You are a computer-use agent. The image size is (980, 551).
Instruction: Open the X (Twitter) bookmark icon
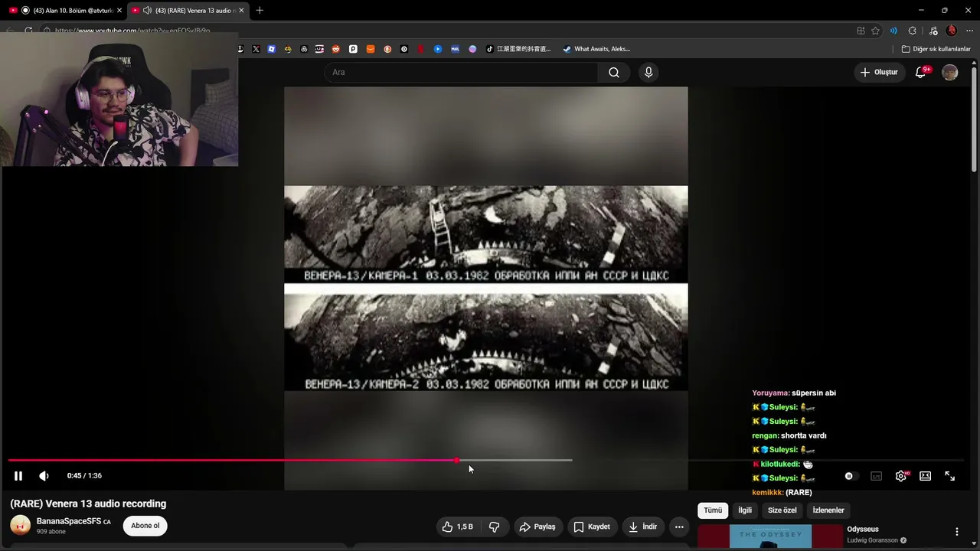click(256, 49)
